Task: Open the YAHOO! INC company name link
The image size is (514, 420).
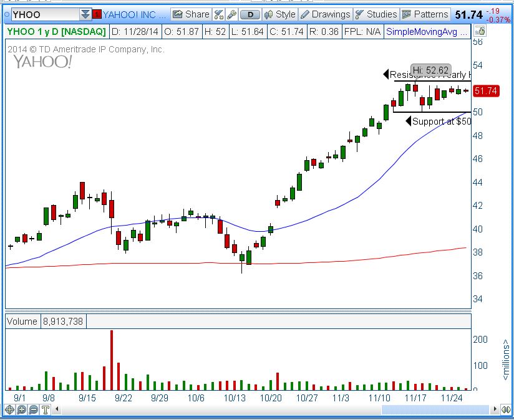Action: pyautogui.click(x=134, y=14)
